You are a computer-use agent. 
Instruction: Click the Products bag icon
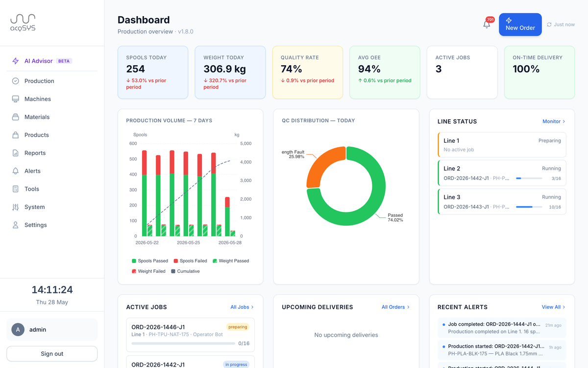point(16,135)
